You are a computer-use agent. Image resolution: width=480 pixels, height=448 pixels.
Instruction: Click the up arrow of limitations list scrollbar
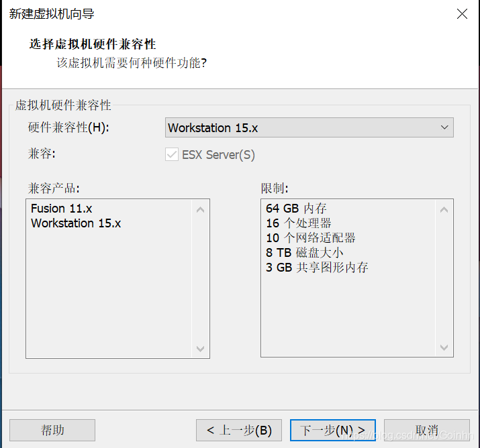pyautogui.click(x=444, y=210)
